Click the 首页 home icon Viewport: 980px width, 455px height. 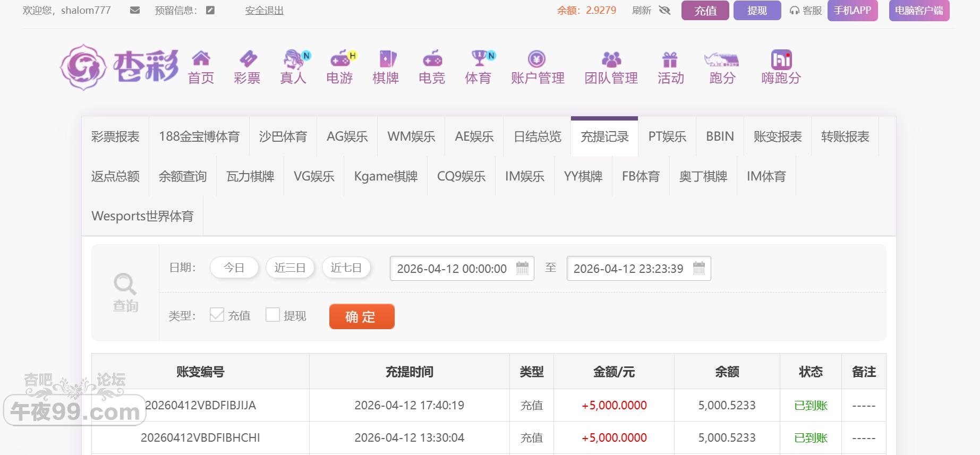(x=201, y=58)
